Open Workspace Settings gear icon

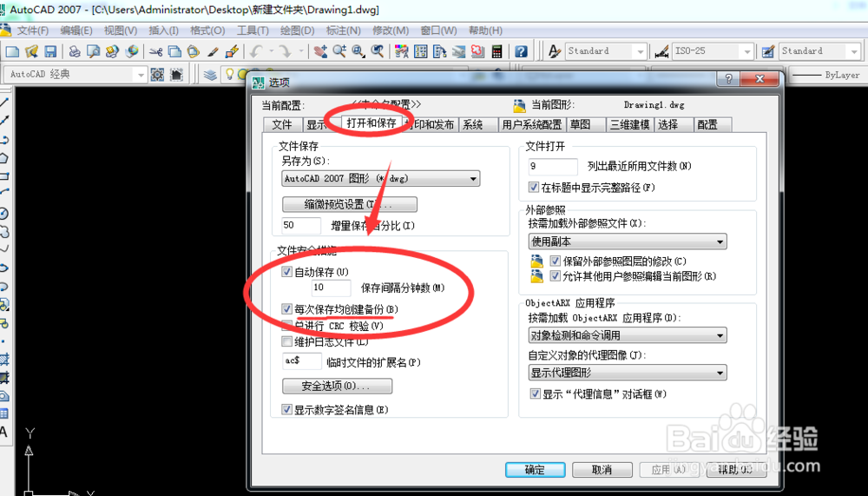[x=157, y=74]
